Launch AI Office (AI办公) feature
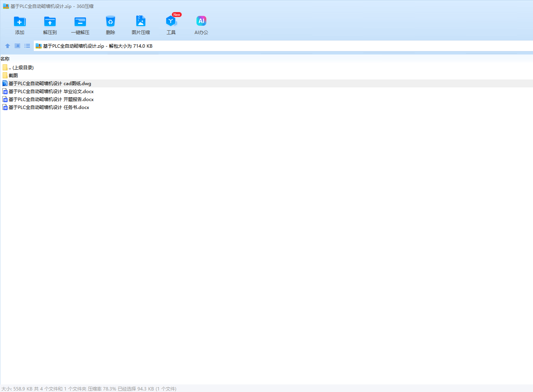The height and width of the screenshot is (392, 533). pyautogui.click(x=201, y=25)
